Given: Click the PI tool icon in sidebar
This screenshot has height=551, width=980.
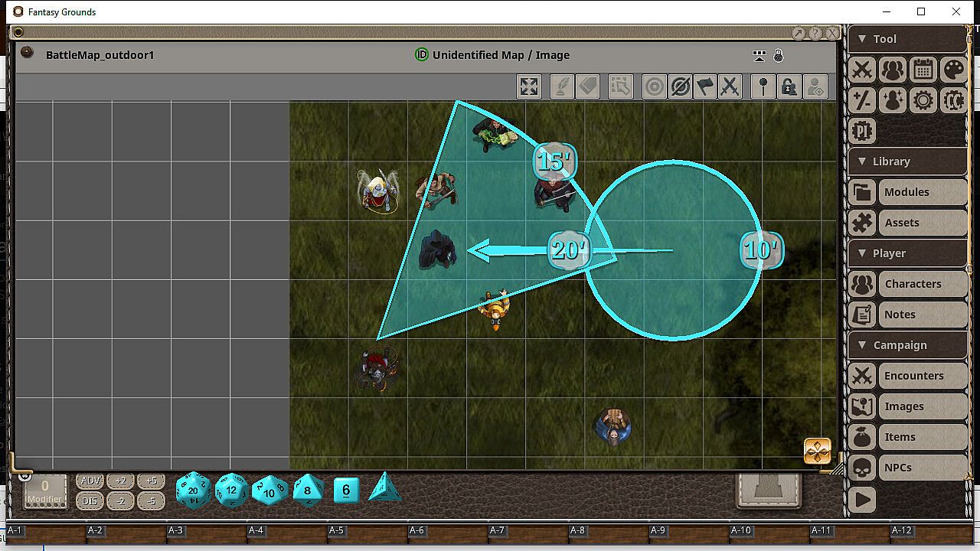Looking at the screenshot, I should click(862, 131).
